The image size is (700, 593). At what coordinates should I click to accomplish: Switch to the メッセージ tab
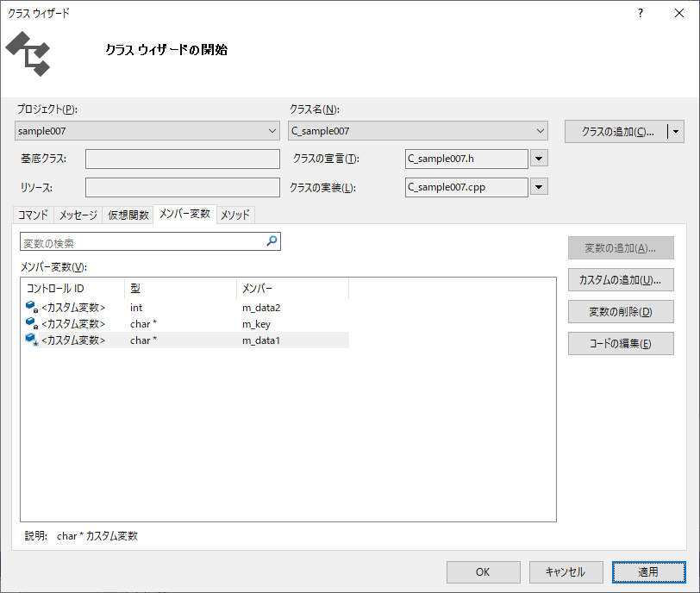pyautogui.click(x=78, y=215)
